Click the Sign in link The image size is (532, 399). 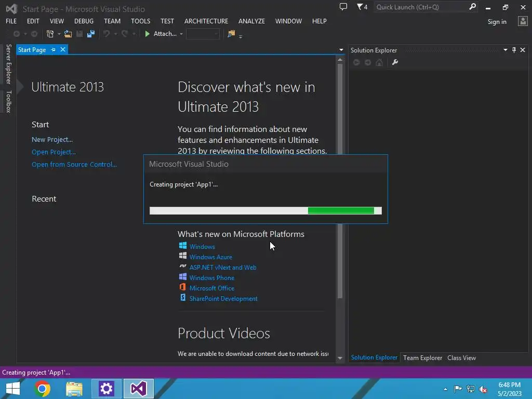coord(497,22)
